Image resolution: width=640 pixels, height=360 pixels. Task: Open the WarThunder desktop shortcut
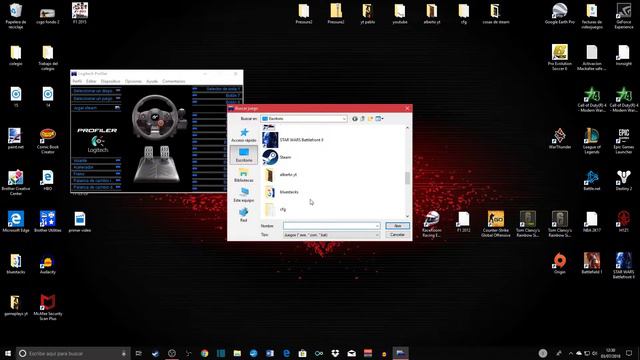point(560,139)
